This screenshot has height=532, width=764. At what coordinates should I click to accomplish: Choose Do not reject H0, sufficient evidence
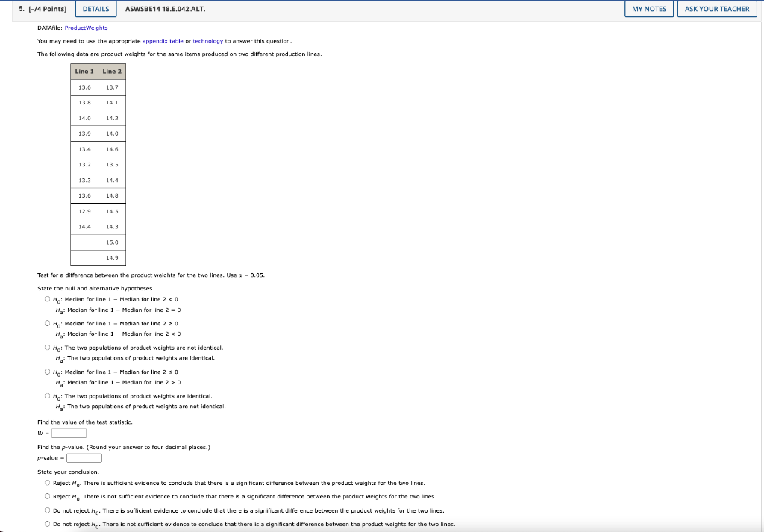point(47,510)
